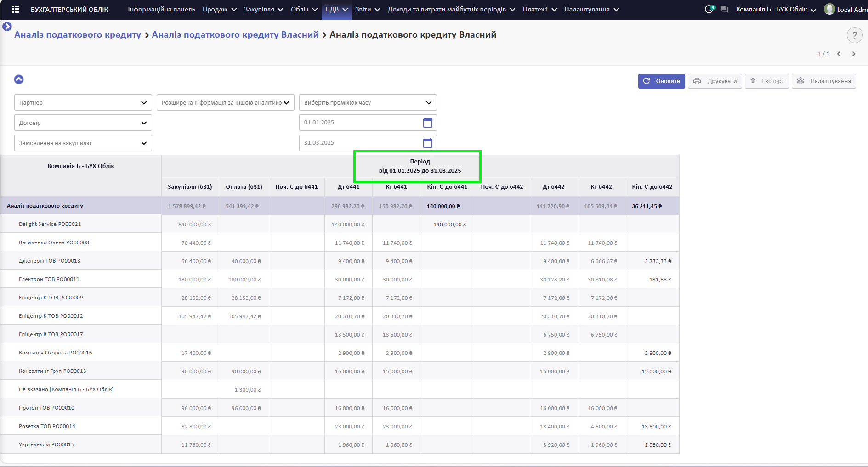Collapse filters with the blue up-arrow icon

19,79
